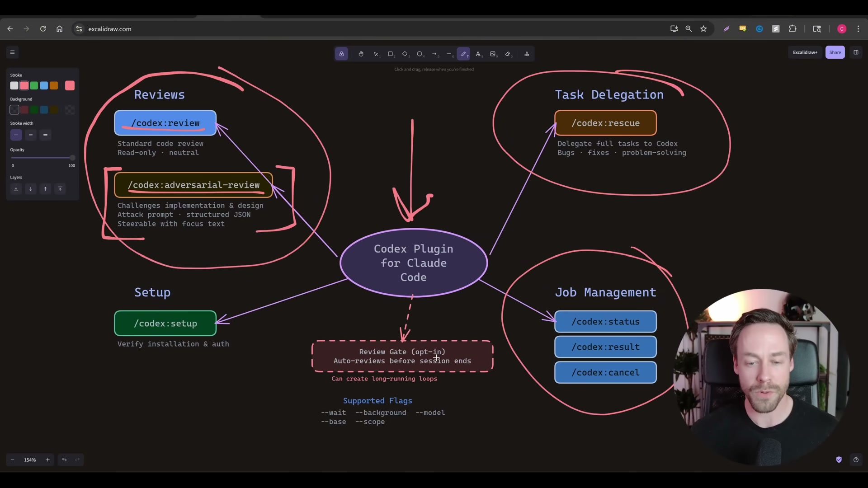This screenshot has height=488, width=868.
Task: Select the Hand panning tool
Action: coord(361,54)
